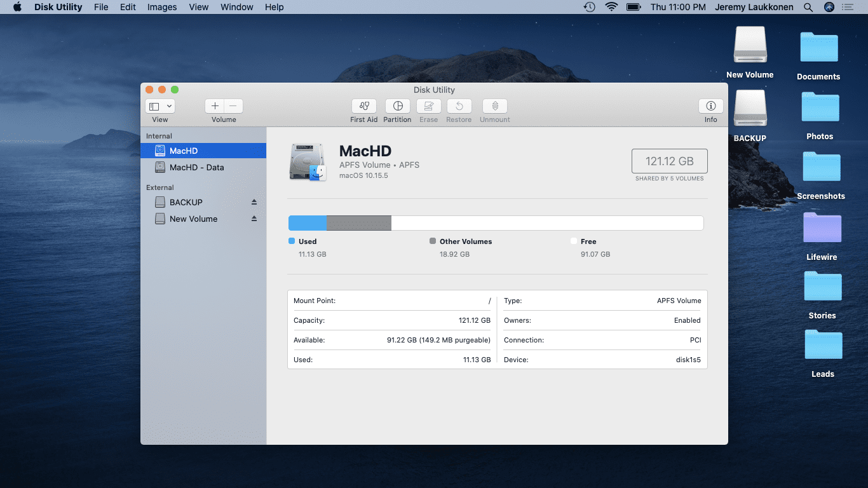Open the Edit menu
The width and height of the screenshot is (868, 488).
click(128, 7)
